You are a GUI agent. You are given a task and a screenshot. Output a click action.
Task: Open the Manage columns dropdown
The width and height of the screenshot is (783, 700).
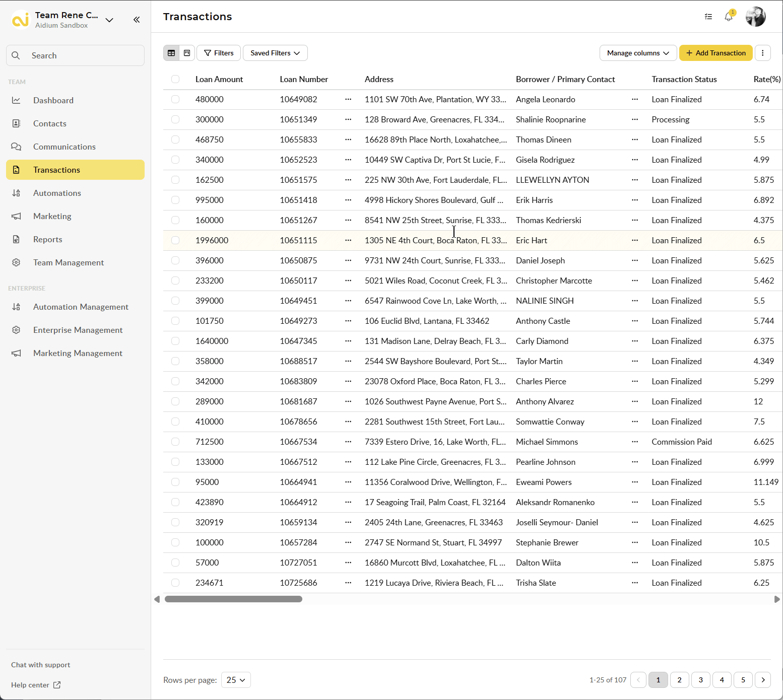[638, 53]
